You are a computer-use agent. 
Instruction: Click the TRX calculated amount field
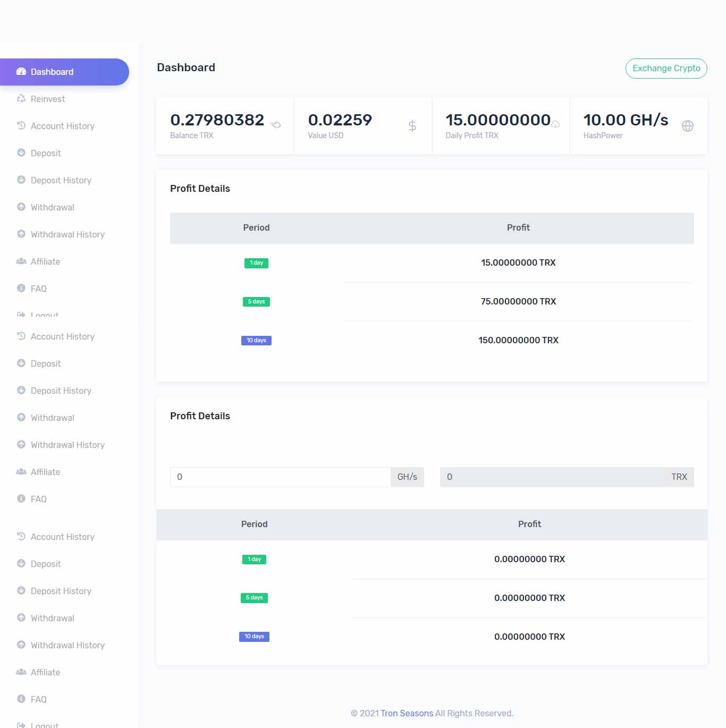click(551, 477)
